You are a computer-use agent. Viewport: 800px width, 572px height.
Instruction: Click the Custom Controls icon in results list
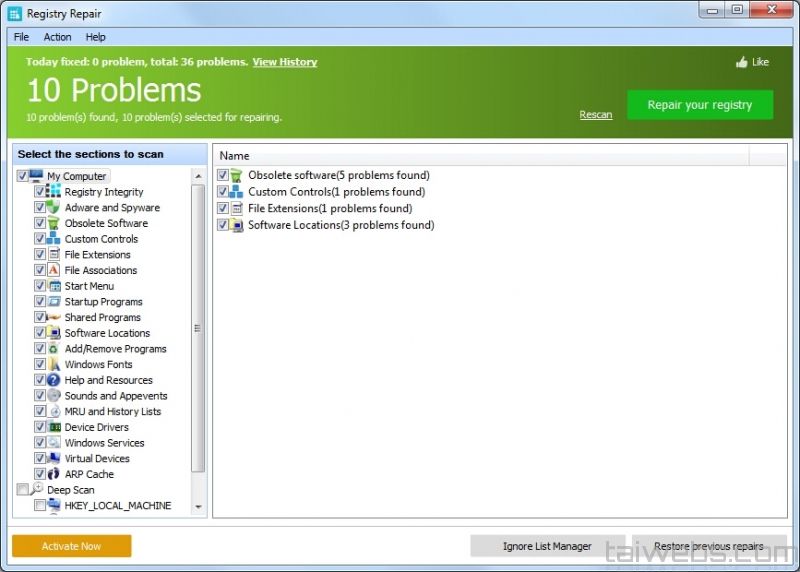click(237, 192)
